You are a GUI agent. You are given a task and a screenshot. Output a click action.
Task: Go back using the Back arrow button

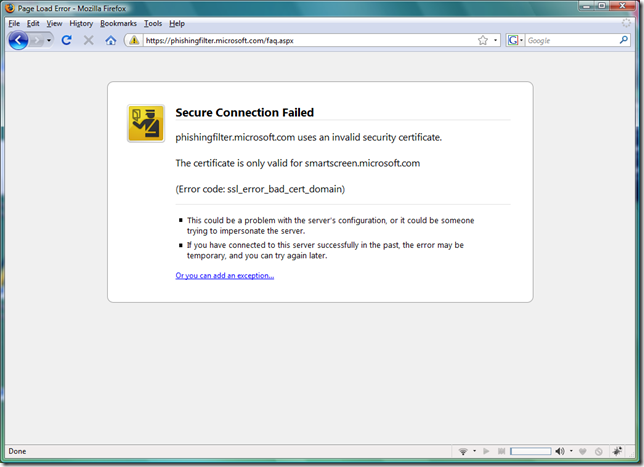tap(18, 41)
